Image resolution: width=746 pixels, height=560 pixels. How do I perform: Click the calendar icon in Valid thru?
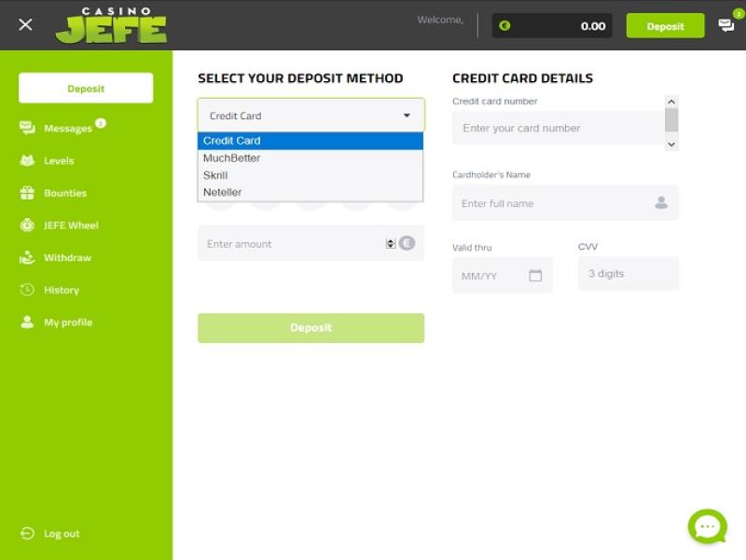click(x=535, y=276)
